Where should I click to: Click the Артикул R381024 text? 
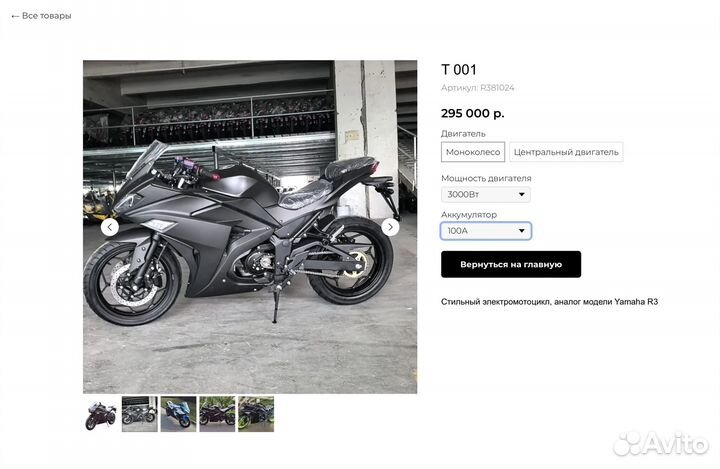click(x=478, y=88)
